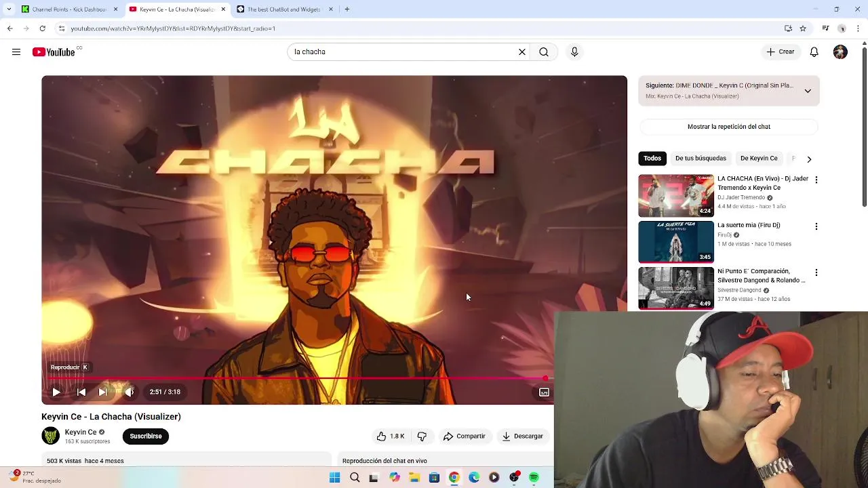Go back in browser history

tap(9, 28)
